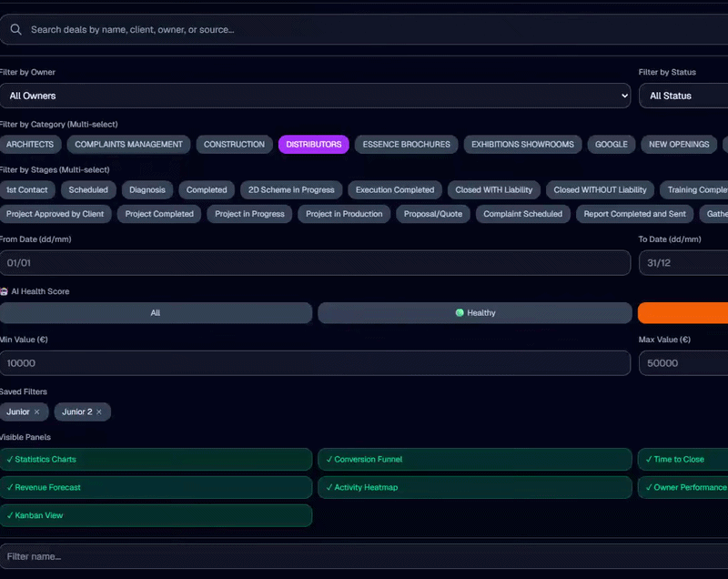Toggle the Activity Heatmap panel
The image size is (728, 579).
click(474, 488)
